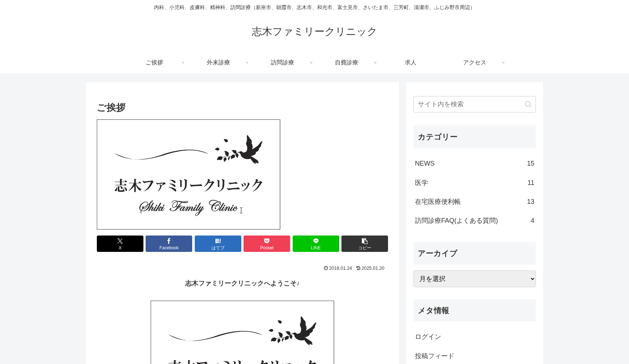629x364 pixels.
Task: Share the post through LINE
Action: click(x=316, y=244)
